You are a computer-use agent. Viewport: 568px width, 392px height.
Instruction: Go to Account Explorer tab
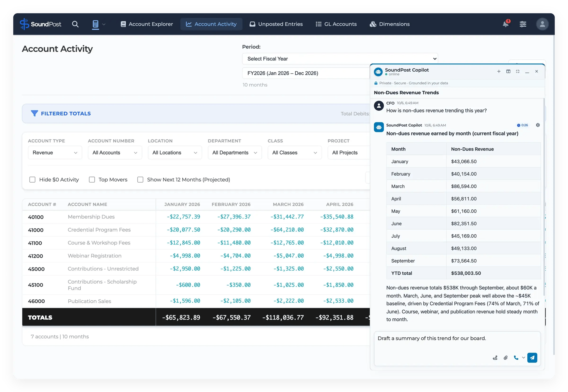147,24
